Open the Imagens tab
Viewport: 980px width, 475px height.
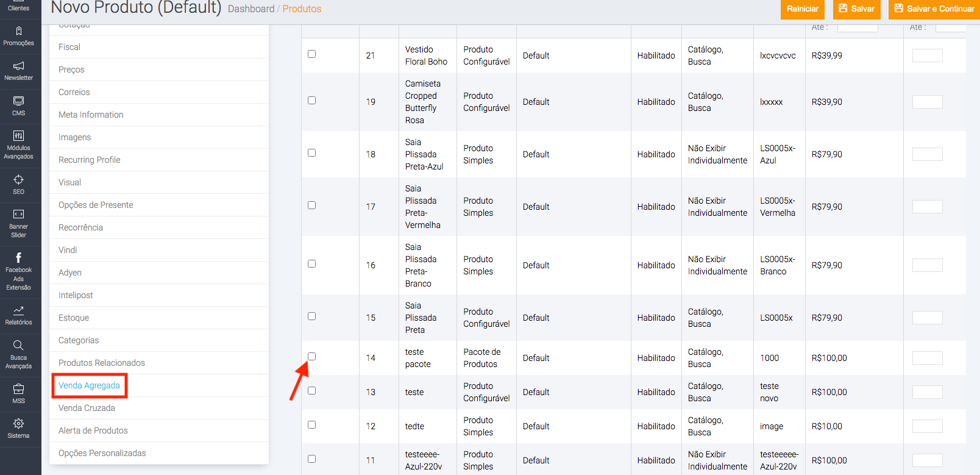pos(159,137)
